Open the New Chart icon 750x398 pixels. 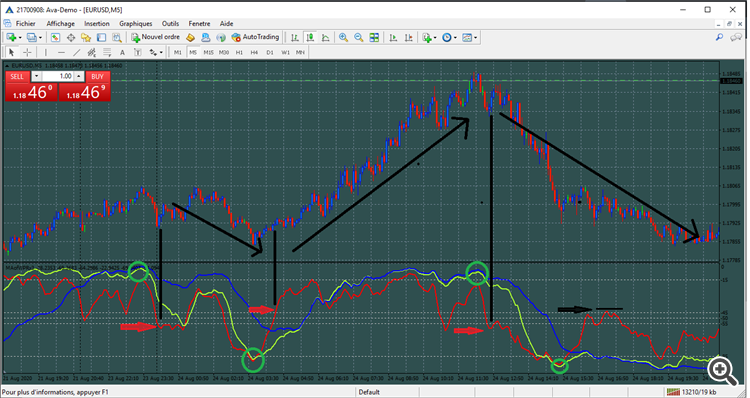click(x=11, y=37)
